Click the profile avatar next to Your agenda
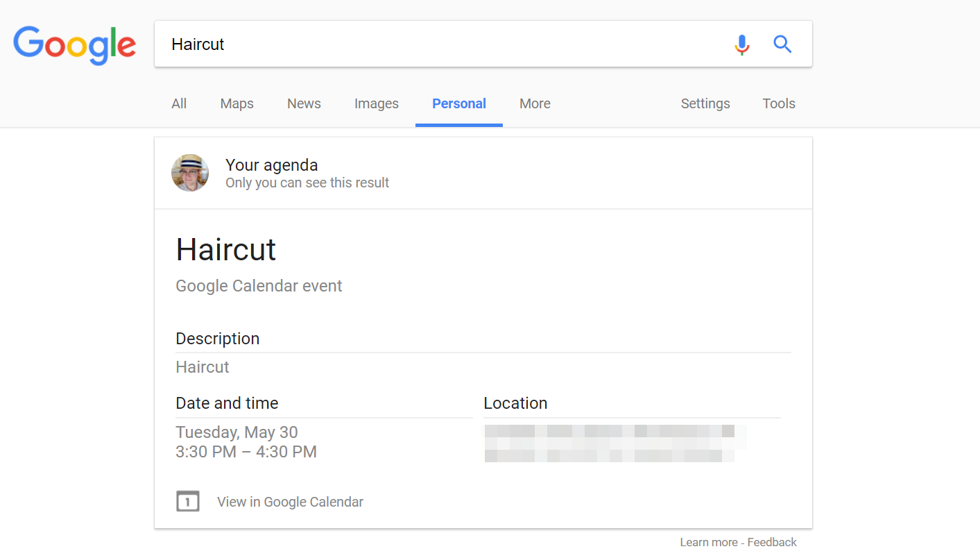 point(190,173)
